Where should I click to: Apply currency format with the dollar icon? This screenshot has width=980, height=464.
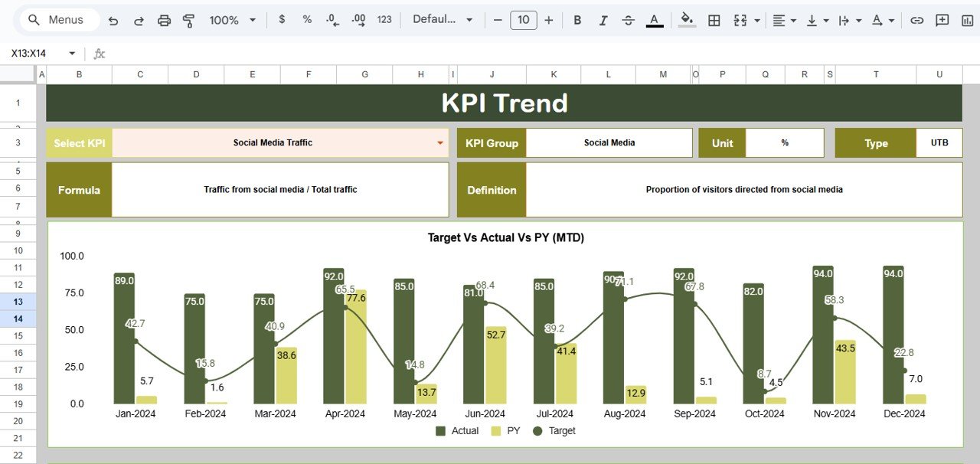pyautogui.click(x=281, y=20)
